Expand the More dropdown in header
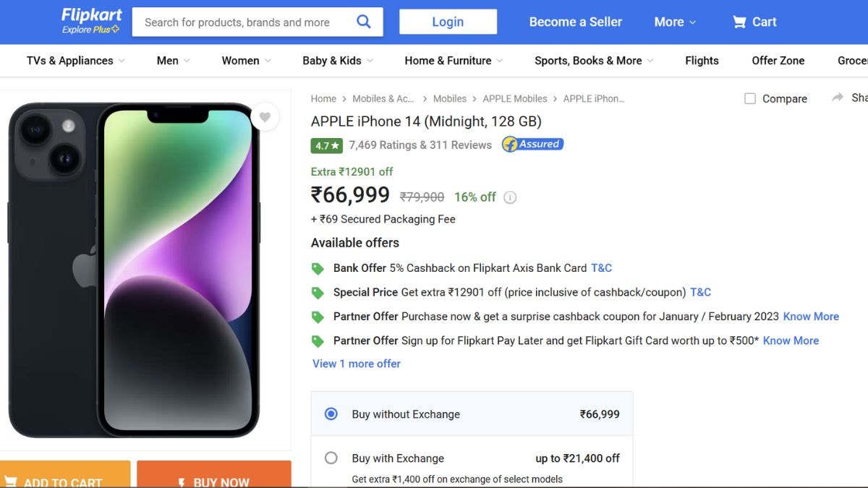 (x=675, y=22)
